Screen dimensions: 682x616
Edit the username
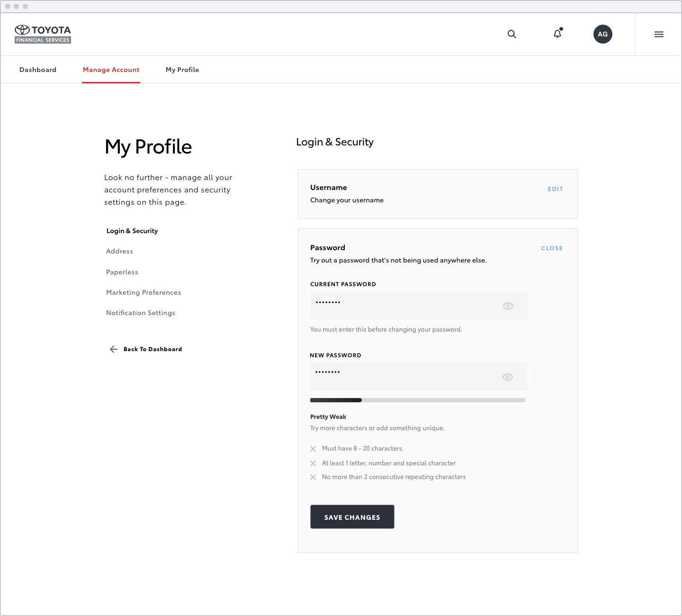556,189
